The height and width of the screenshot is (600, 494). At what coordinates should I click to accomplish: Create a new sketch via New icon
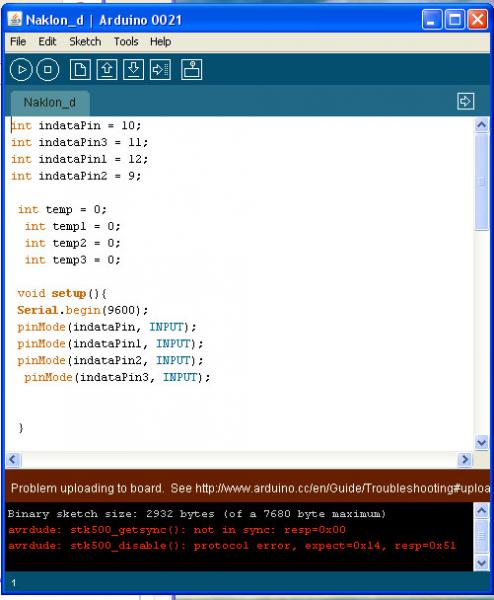80,70
